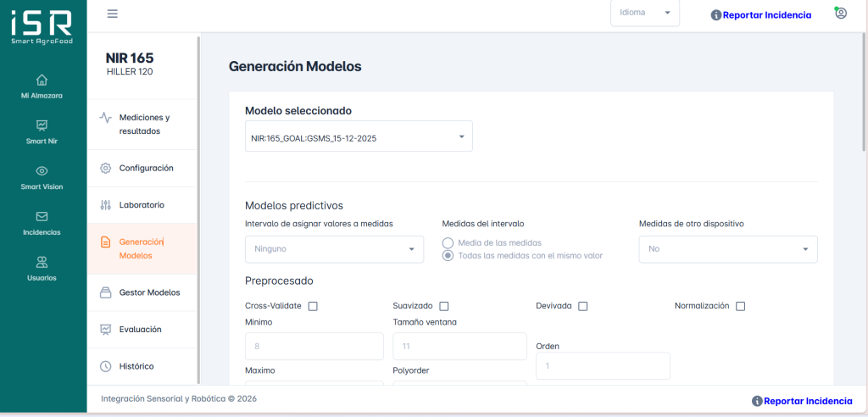This screenshot has height=417, width=868.
Task: Open Smart Nir in sidebar
Action: 42,125
